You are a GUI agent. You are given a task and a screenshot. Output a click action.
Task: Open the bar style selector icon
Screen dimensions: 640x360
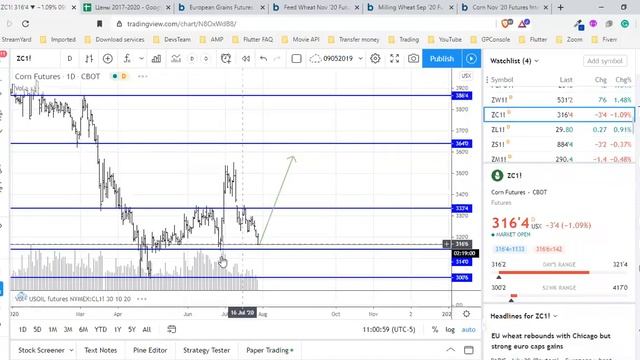pyautogui.click(x=89, y=59)
